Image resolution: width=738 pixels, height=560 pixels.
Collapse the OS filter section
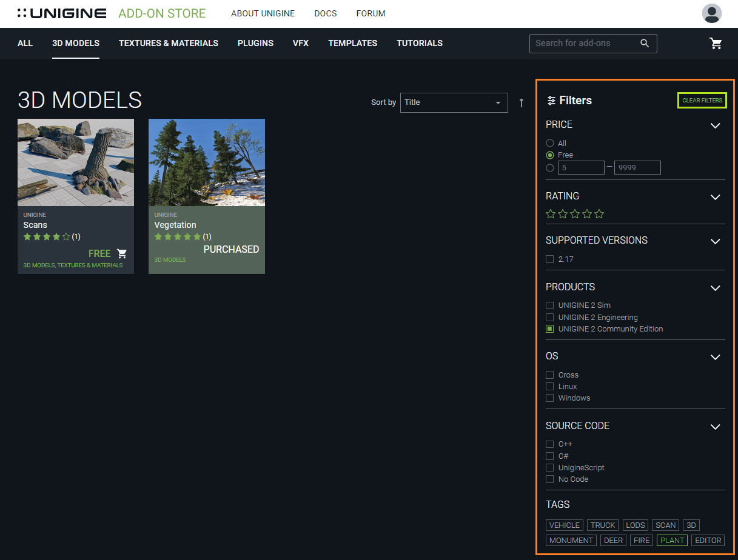pyautogui.click(x=716, y=357)
